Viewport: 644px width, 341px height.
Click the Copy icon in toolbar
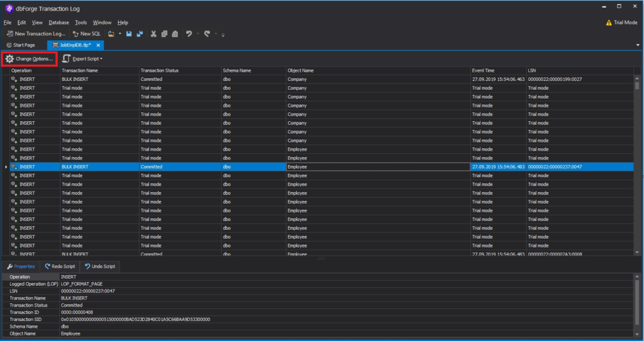164,34
